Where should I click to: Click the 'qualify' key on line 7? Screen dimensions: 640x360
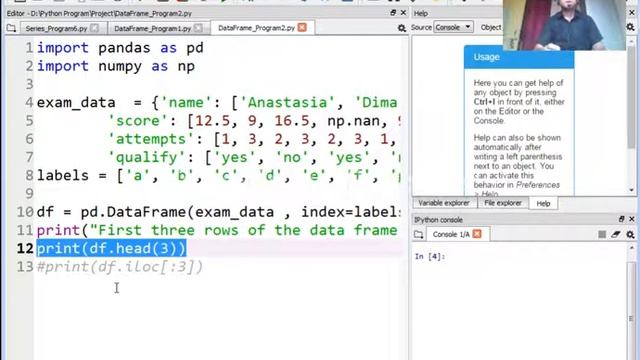click(x=150, y=158)
